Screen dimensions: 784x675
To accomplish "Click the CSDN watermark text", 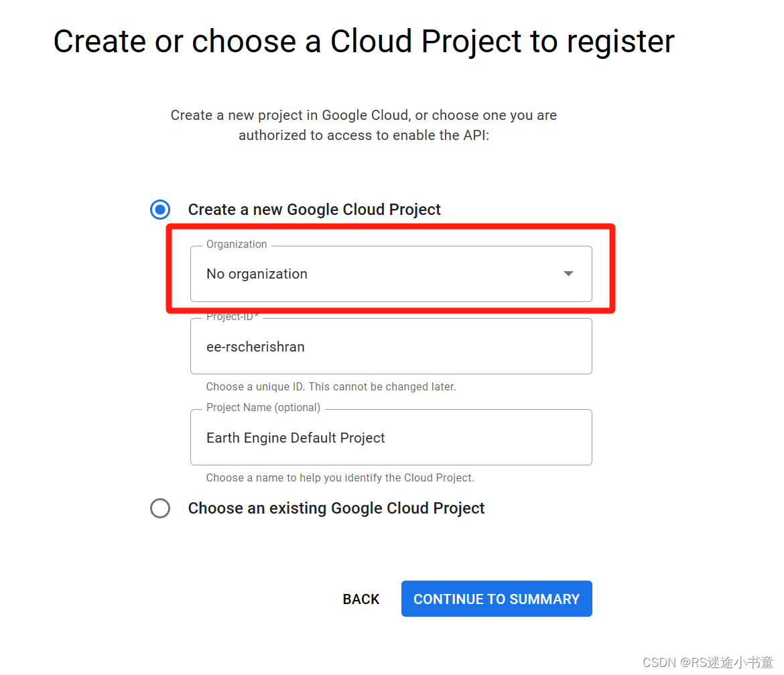I will (x=708, y=662).
